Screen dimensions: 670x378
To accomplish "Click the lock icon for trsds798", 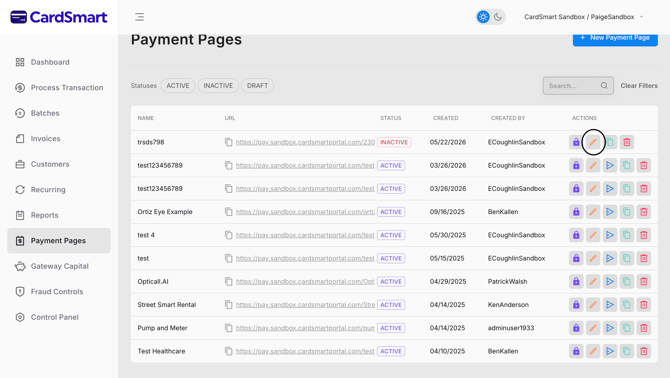I will [x=576, y=142].
